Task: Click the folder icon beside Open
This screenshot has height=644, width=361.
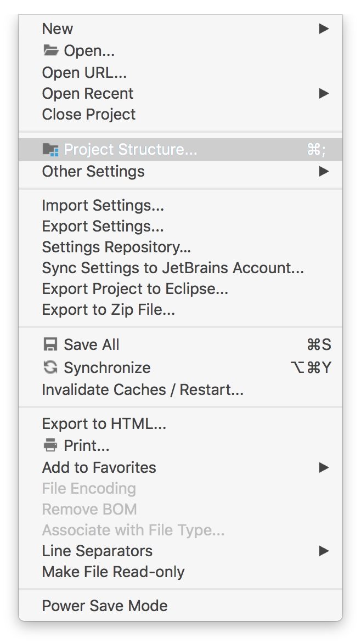Action: 50,50
